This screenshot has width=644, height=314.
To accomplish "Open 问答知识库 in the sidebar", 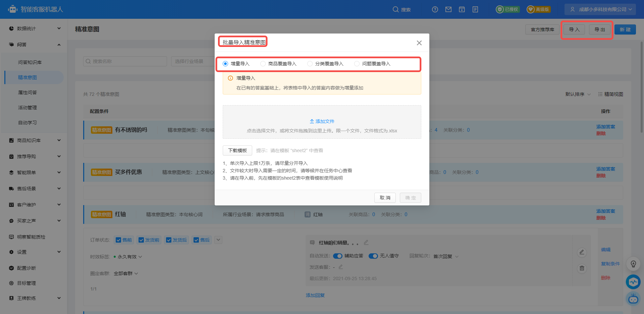I will 30,62.
